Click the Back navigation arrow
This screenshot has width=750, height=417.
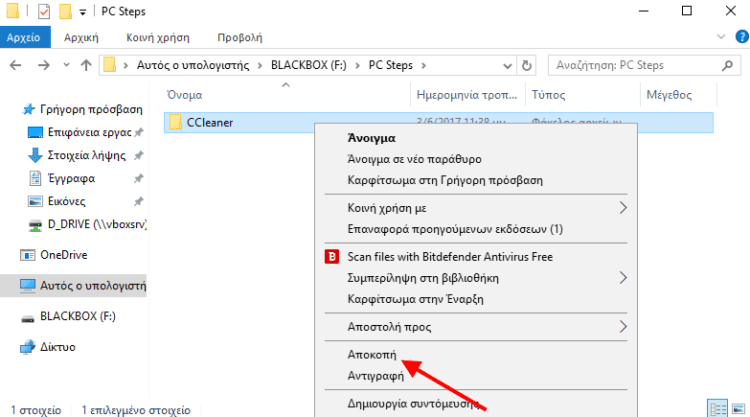click(15, 65)
